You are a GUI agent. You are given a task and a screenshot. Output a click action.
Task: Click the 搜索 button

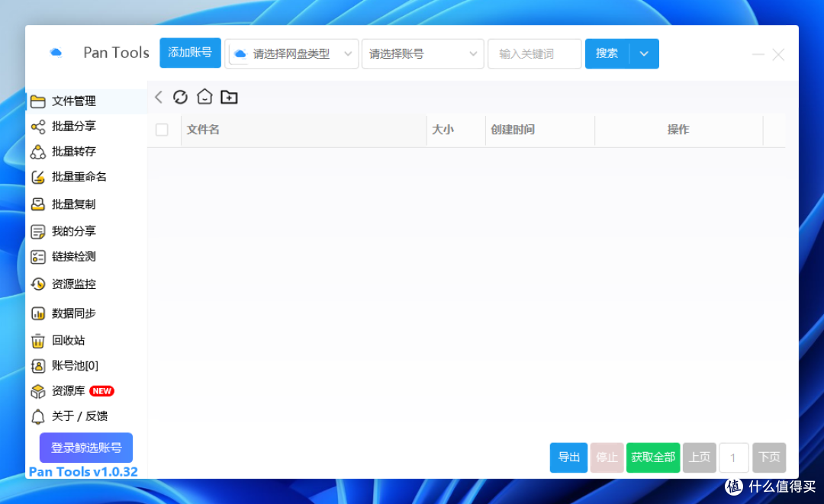607,53
